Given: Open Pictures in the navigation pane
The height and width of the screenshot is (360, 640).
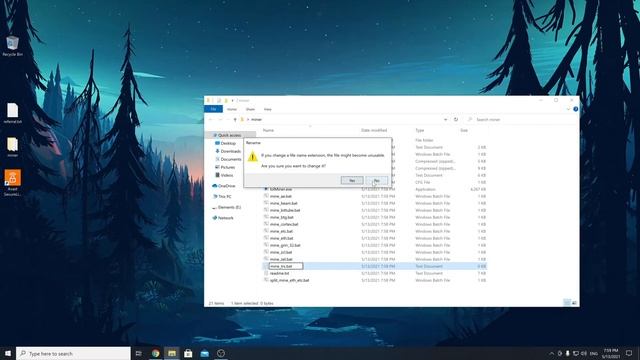Looking at the screenshot, I should coord(227,167).
